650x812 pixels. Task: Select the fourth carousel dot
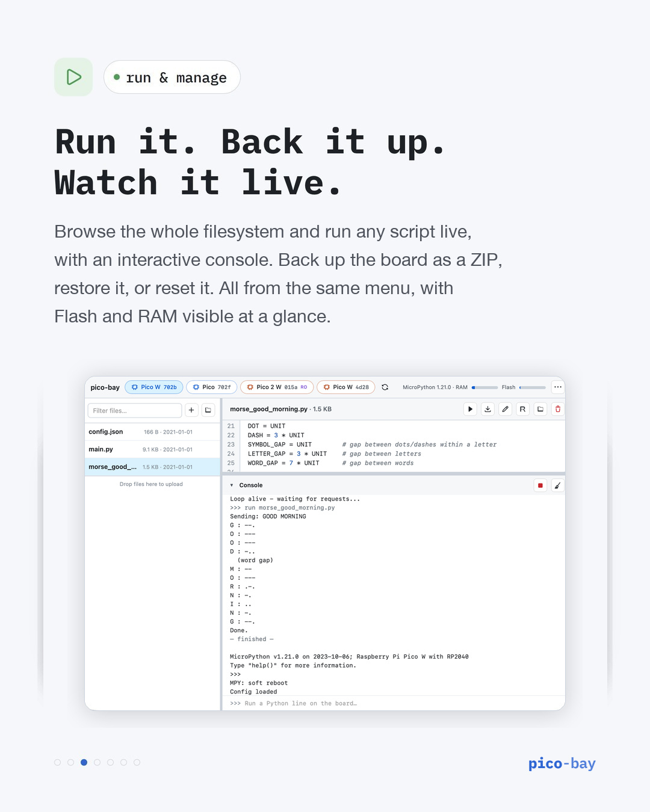tap(97, 762)
